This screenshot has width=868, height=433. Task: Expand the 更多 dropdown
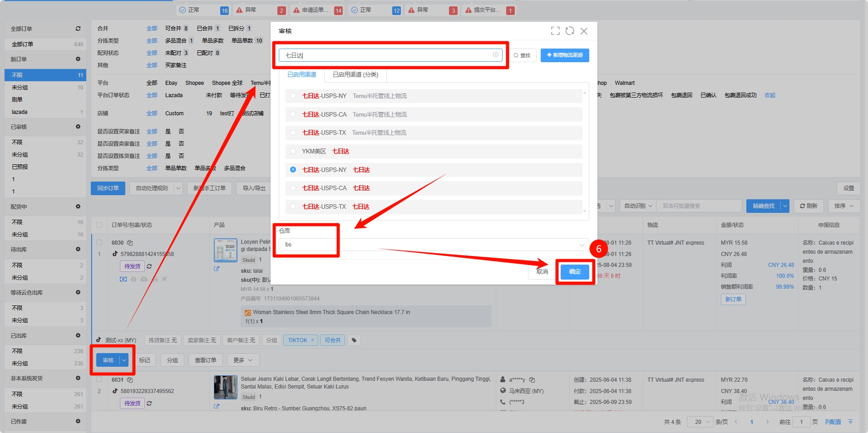243,360
